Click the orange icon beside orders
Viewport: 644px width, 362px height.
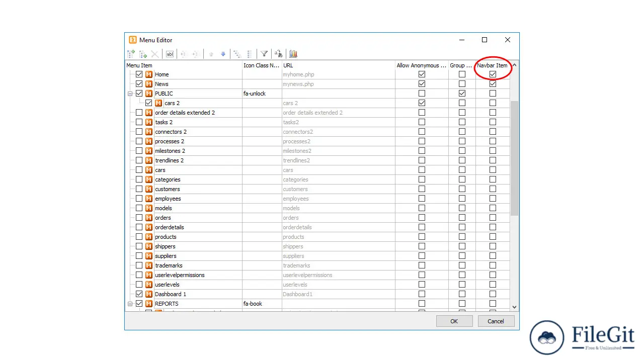point(149,218)
